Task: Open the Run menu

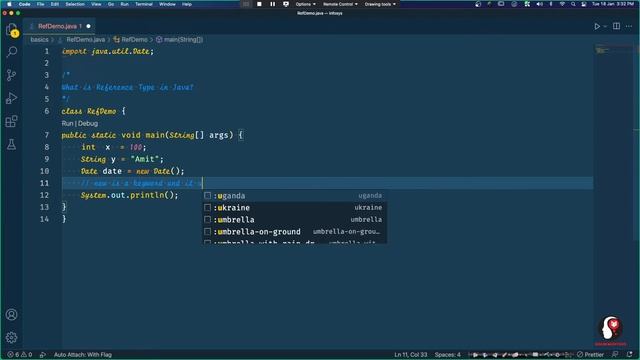Action: pyautogui.click(x=124, y=4)
